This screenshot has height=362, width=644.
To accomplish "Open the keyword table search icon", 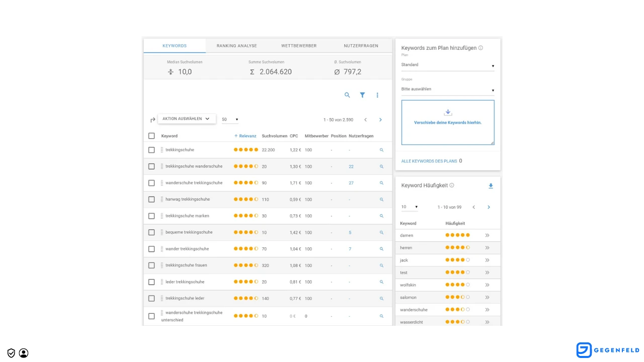I will pyautogui.click(x=347, y=95).
